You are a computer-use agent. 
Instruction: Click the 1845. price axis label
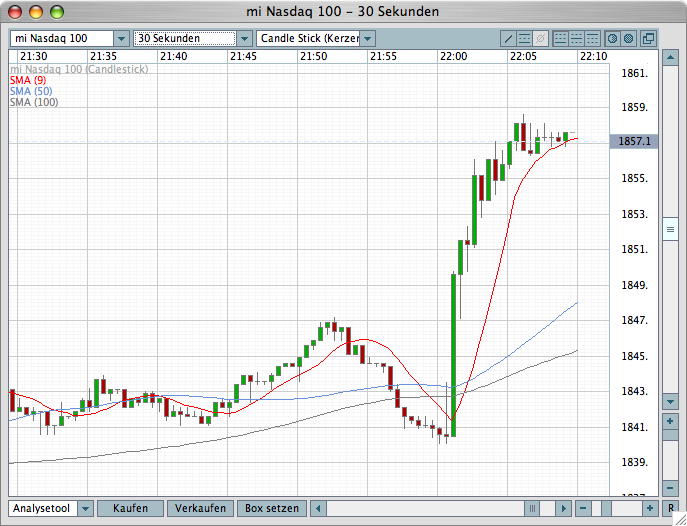point(634,356)
